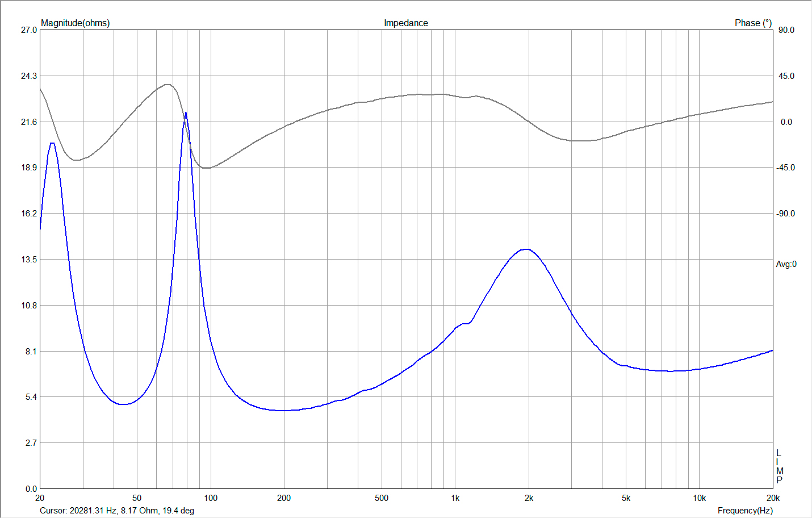
Task: Click the 21.6 magnitude tick label
Action: click(29, 122)
